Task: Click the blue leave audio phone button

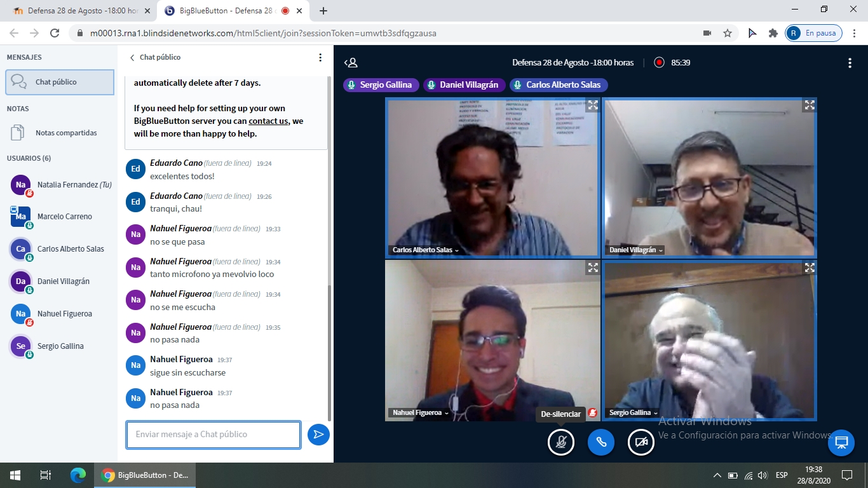Action: pyautogui.click(x=601, y=442)
